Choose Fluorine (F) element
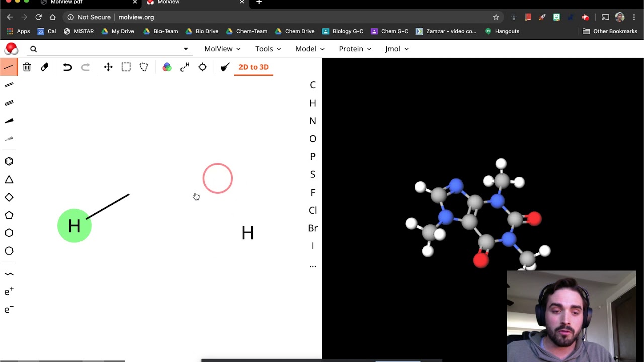Screen dimensions: 644x362 click(x=313, y=192)
